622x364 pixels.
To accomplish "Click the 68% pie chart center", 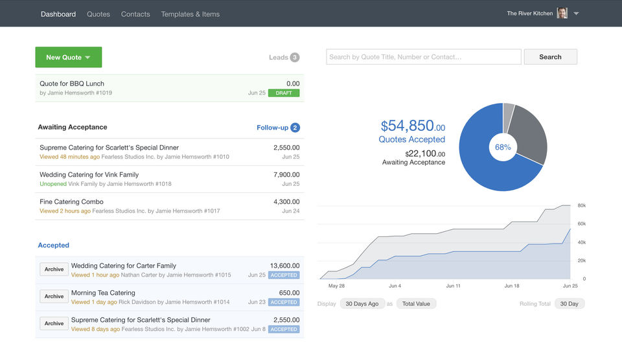I will coord(503,147).
